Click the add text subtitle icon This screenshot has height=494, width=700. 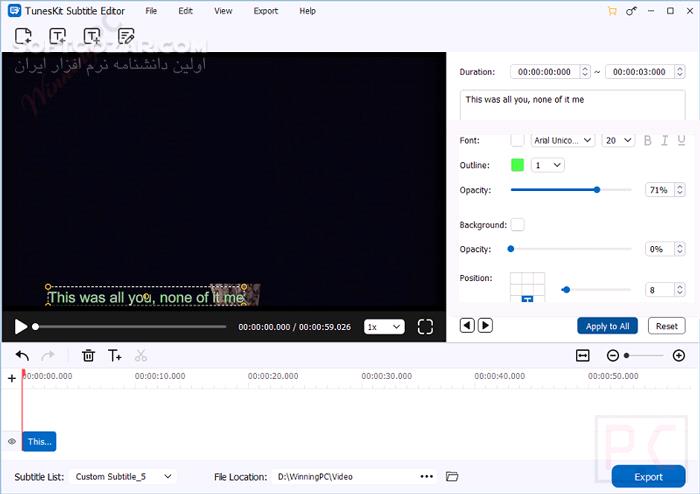coord(57,36)
